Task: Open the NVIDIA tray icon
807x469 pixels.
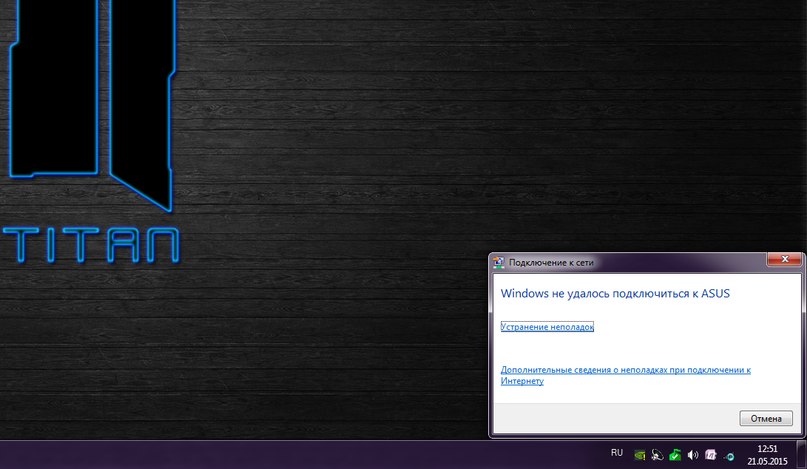Action: pos(640,455)
